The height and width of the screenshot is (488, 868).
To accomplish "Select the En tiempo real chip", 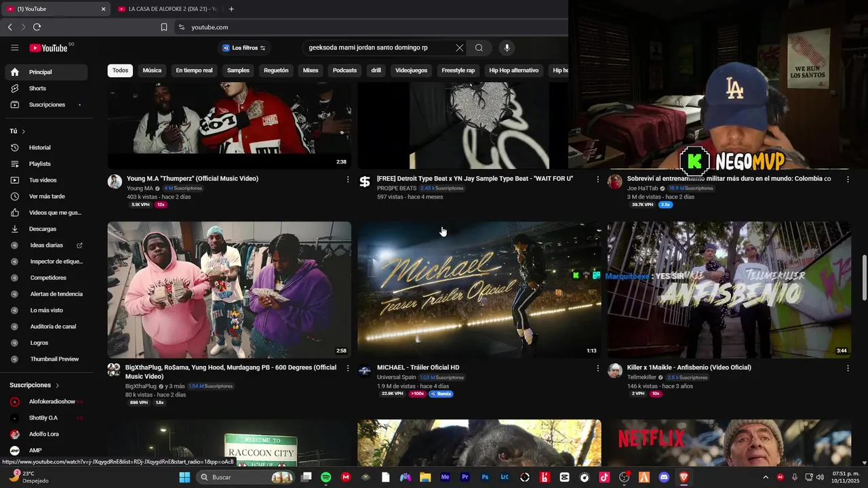I will coord(194,70).
